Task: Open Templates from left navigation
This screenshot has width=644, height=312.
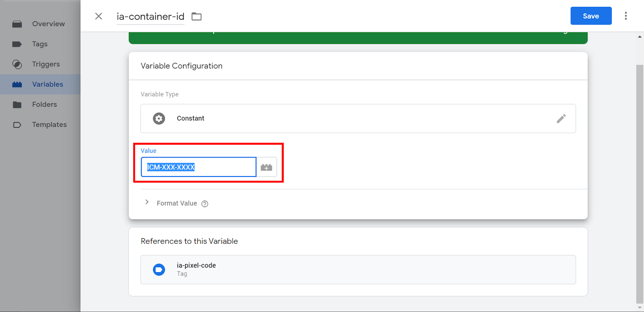Action: [49, 125]
